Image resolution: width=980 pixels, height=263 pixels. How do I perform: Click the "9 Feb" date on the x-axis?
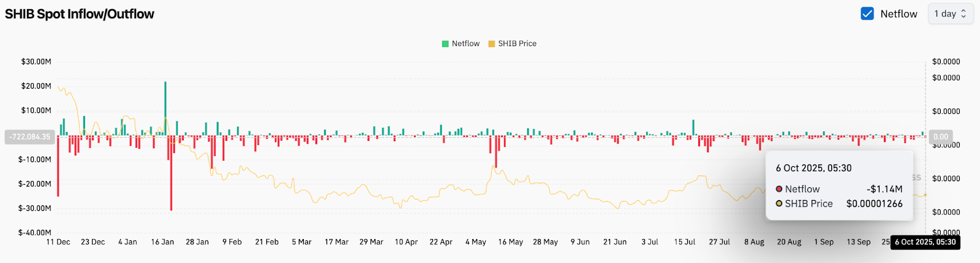[232, 242]
